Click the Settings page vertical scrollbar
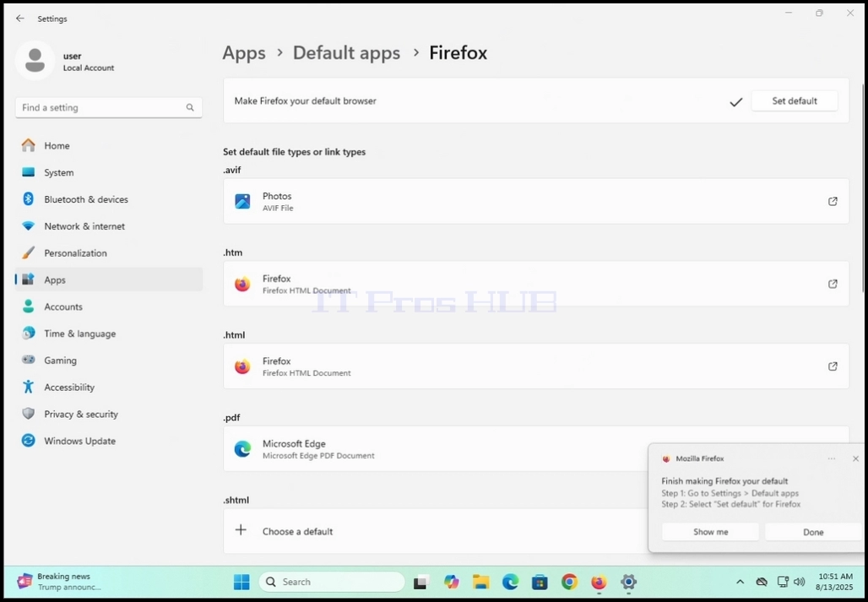Image resolution: width=868 pixels, height=602 pixels. (864, 188)
